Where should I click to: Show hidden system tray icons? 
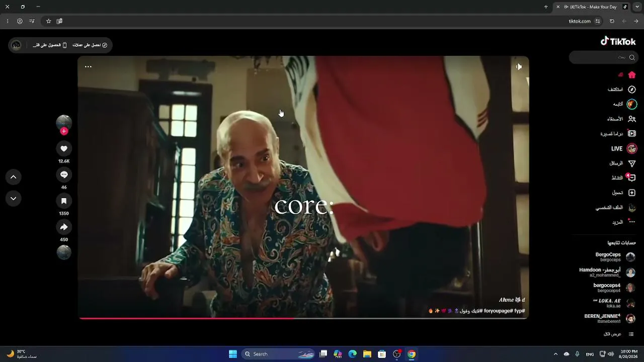[555, 354]
